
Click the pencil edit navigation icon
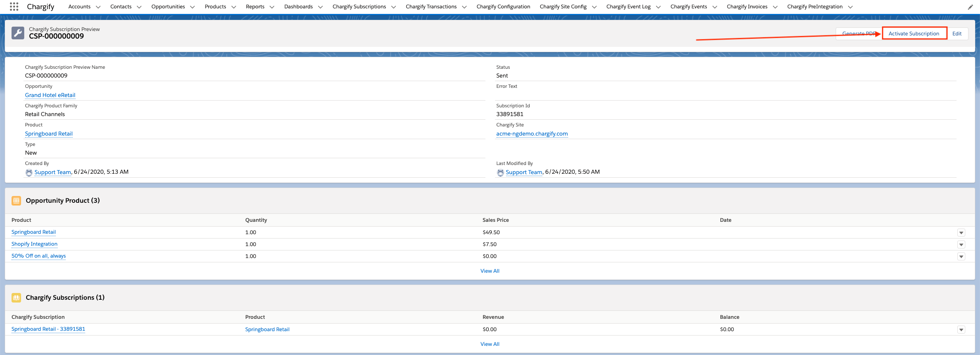click(970, 7)
